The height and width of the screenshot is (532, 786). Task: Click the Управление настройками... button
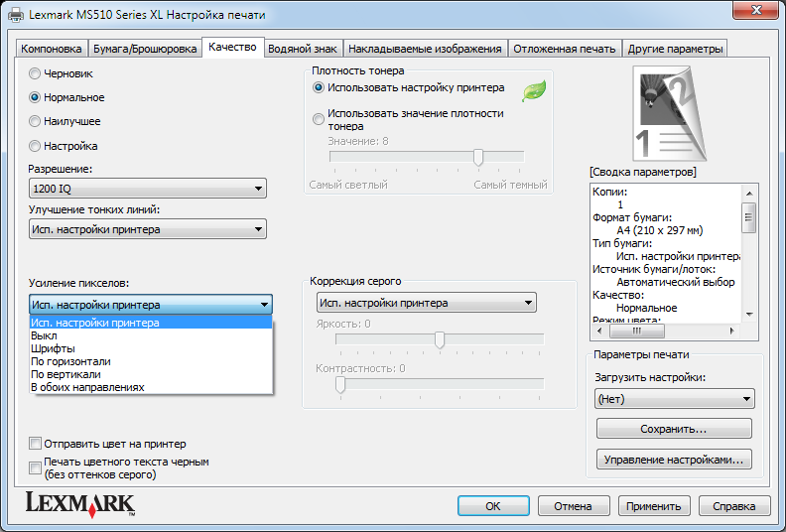[674, 460]
